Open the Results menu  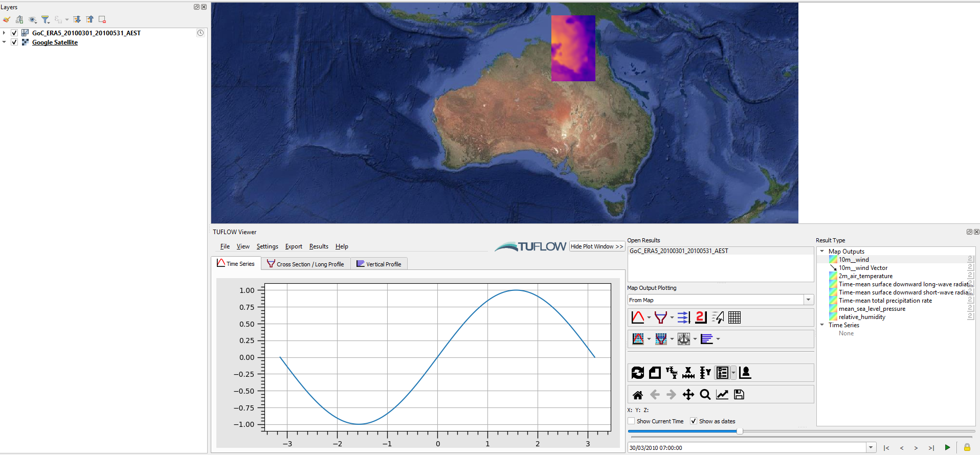[x=319, y=246]
